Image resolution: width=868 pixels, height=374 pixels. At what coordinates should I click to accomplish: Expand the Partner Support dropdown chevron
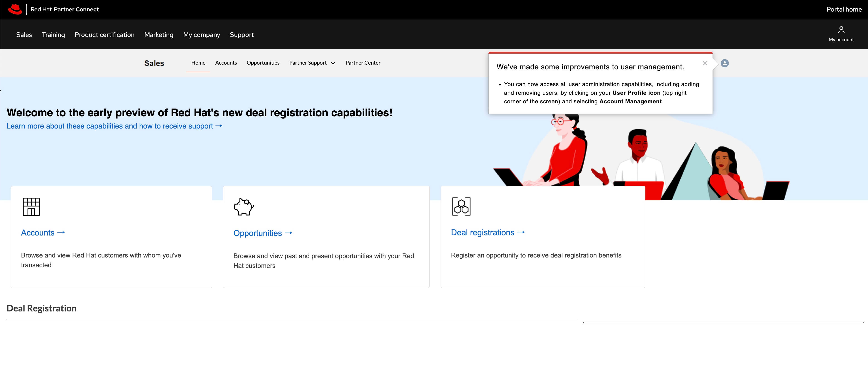coord(333,63)
